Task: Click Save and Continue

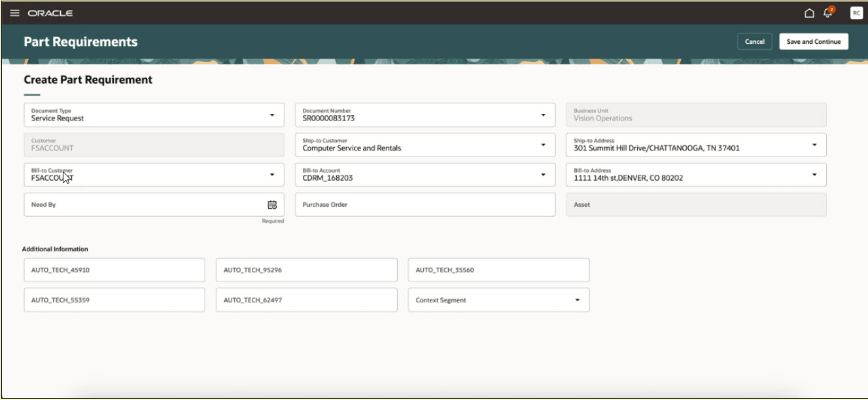Action: pos(813,41)
